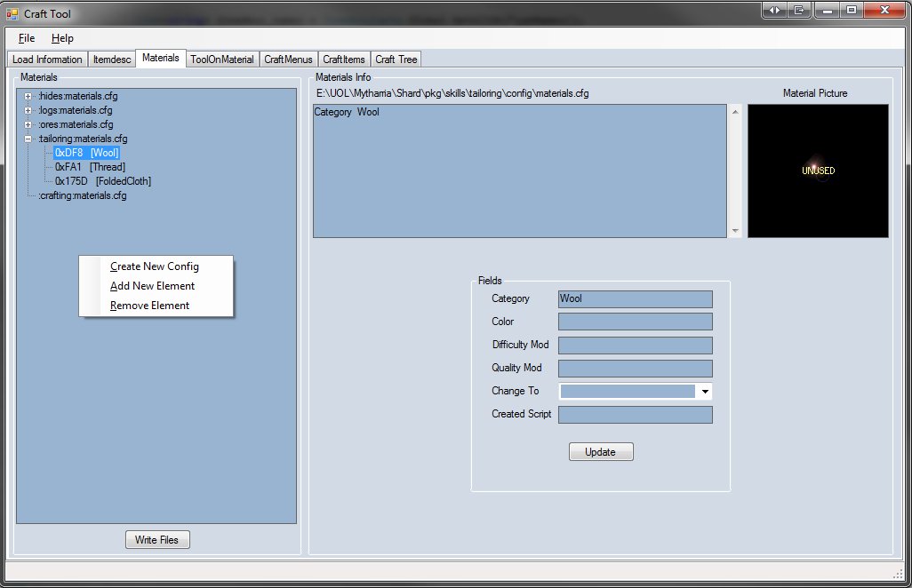Click the Materials Info scrollbar down arrow
The height and width of the screenshot is (588, 912).
pos(734,231)
